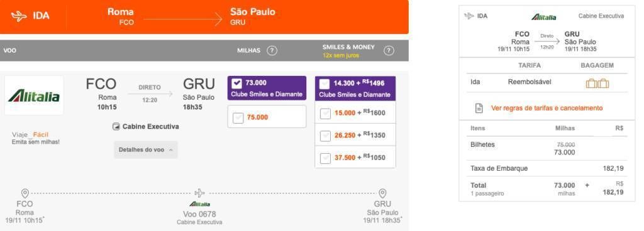Collapse the Detalhes do voo section

(x=146, y=150)
